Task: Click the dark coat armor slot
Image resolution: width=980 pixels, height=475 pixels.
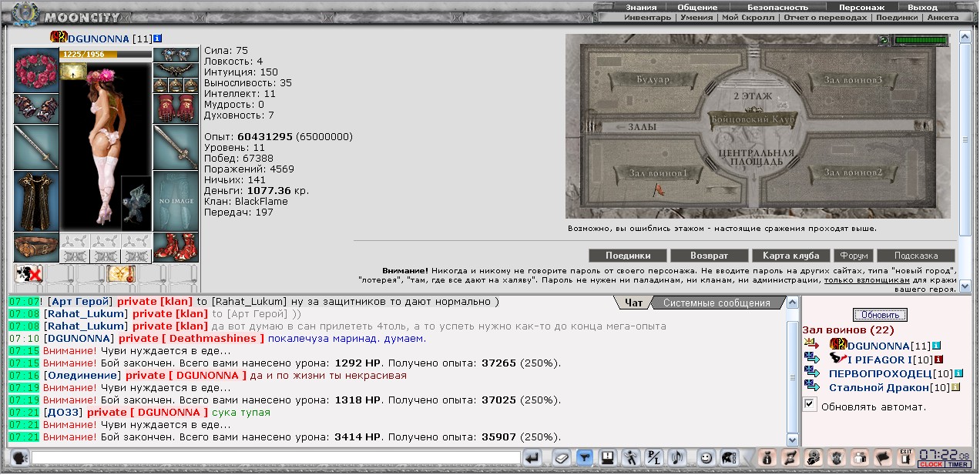Action: click(x=36, y=201)
